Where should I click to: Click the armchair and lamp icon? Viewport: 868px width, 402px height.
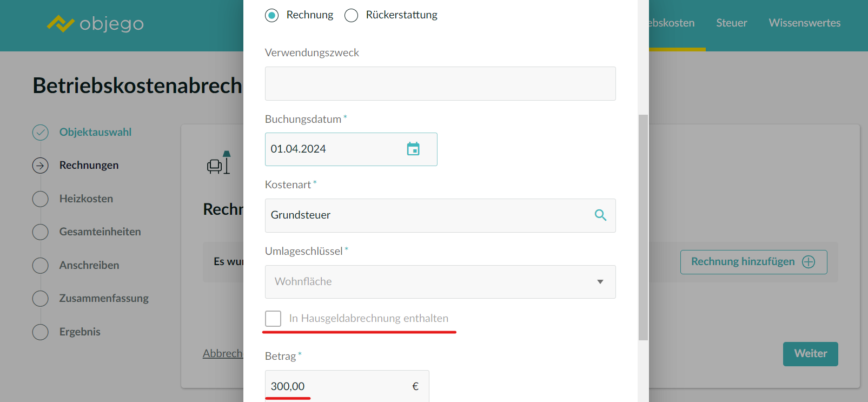219,163
